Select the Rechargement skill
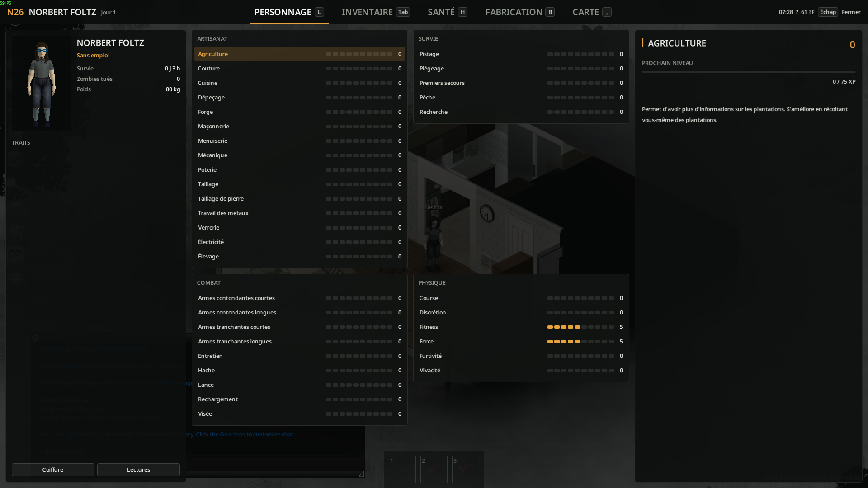The image size is (868, 488). [300, 399]
